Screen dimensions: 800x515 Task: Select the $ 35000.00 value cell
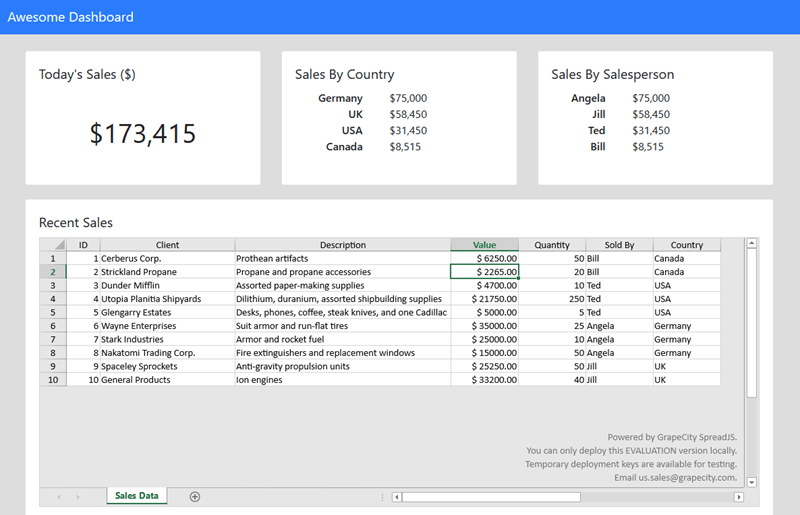(x=484, y=326)
